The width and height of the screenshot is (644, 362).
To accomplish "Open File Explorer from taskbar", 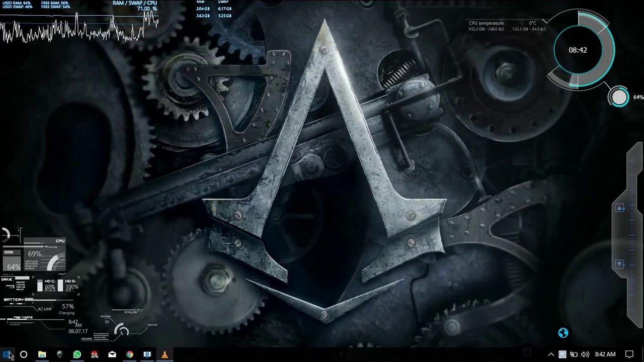I will point(42,354).
